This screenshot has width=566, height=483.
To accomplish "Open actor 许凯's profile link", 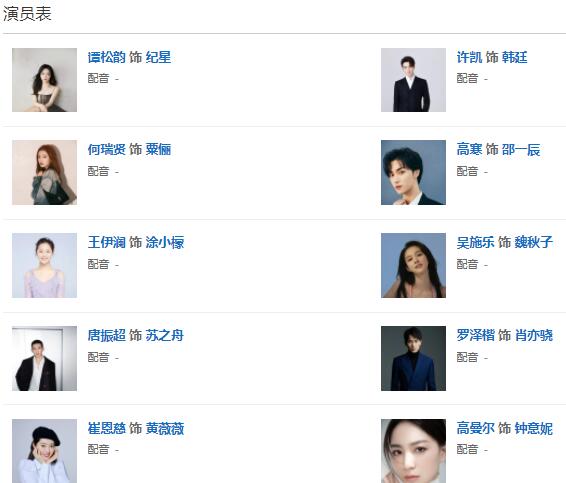I will [x=469, y=57].
